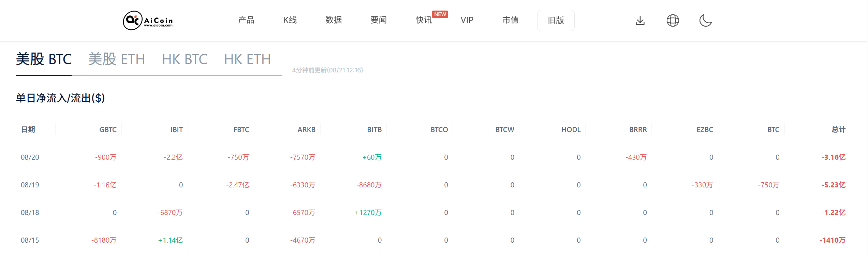The width and height of the screenshot is (868, 256).
Task: Click the download app icon
Action: [x=640, y=20]
